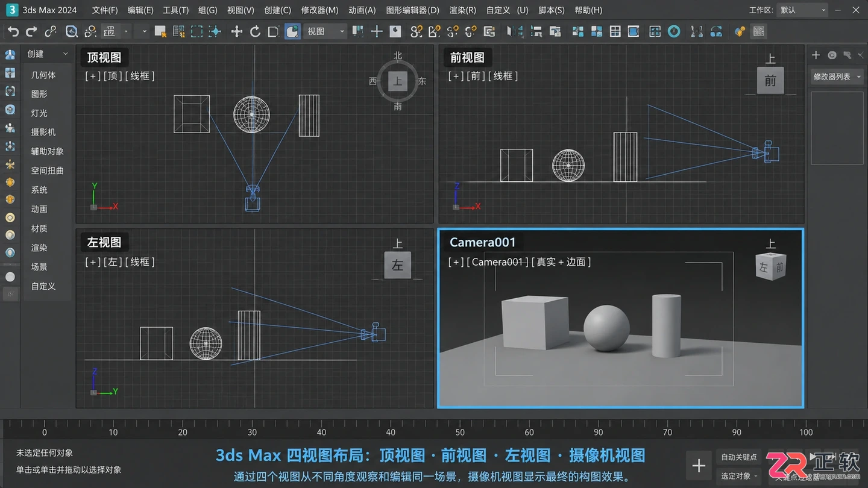Click the Redo arrow in the toolbar
Viewport: 868px width, 488px height.
click(31, 31)
